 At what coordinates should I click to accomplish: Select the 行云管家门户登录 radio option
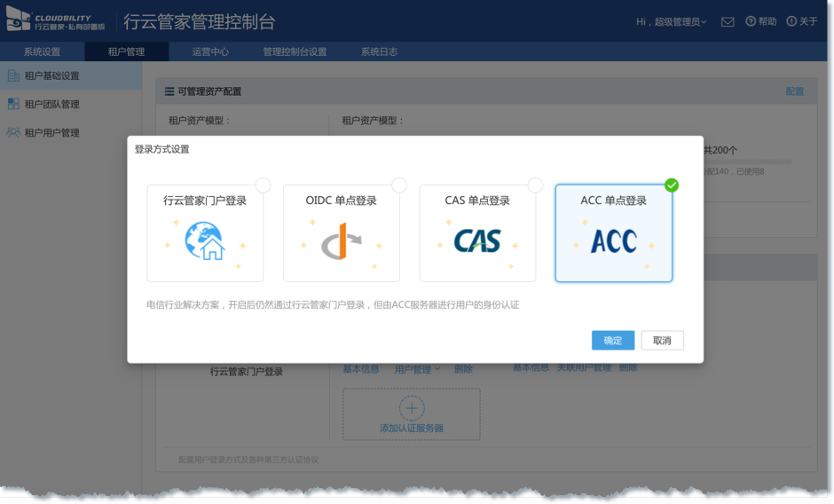[x=263, y=185]
